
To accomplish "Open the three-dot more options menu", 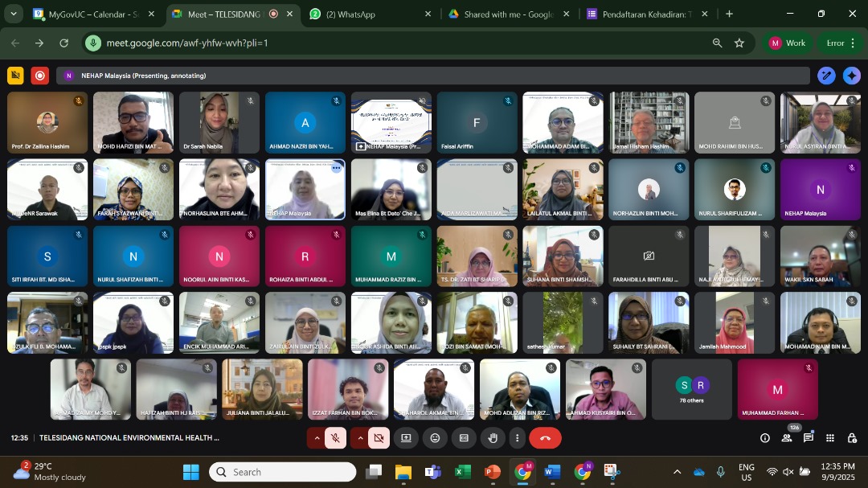I will tap(517, 438).
